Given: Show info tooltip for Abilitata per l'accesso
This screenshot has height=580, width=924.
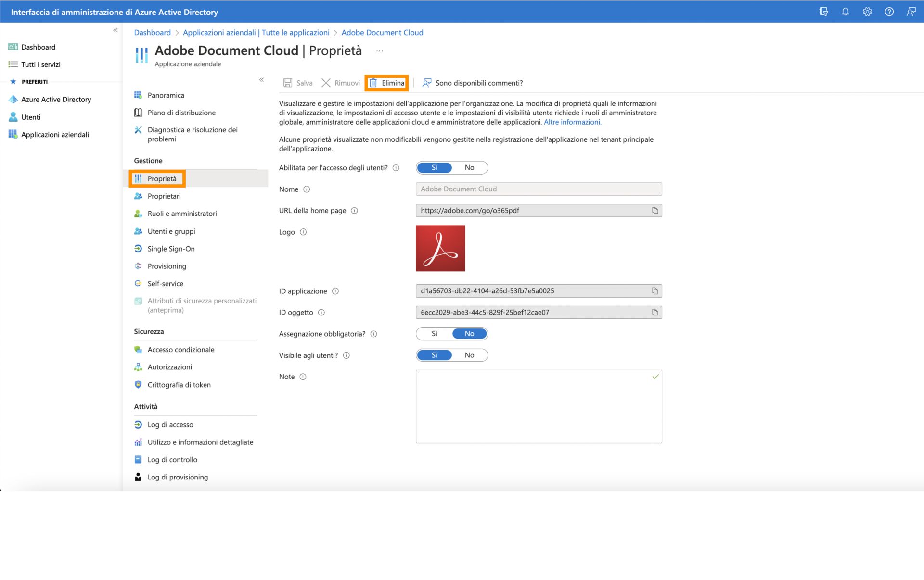Looking at the screenshot, I should coord(396,168).
